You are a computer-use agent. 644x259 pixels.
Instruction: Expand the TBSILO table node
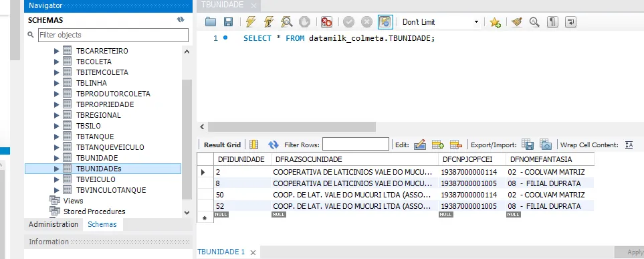(x=57, y=126)
